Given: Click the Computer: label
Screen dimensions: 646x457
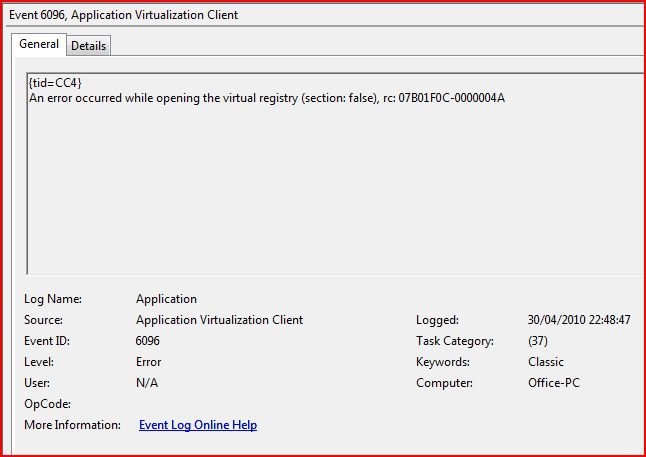Looking at the screenshot, I should coord(444,383).
